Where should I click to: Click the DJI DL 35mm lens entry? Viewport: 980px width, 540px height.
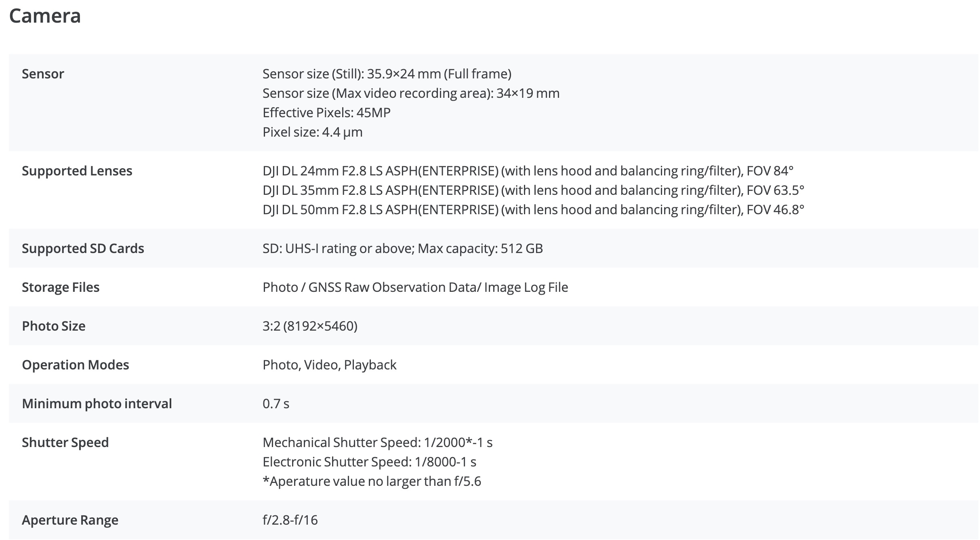(533, 190)
